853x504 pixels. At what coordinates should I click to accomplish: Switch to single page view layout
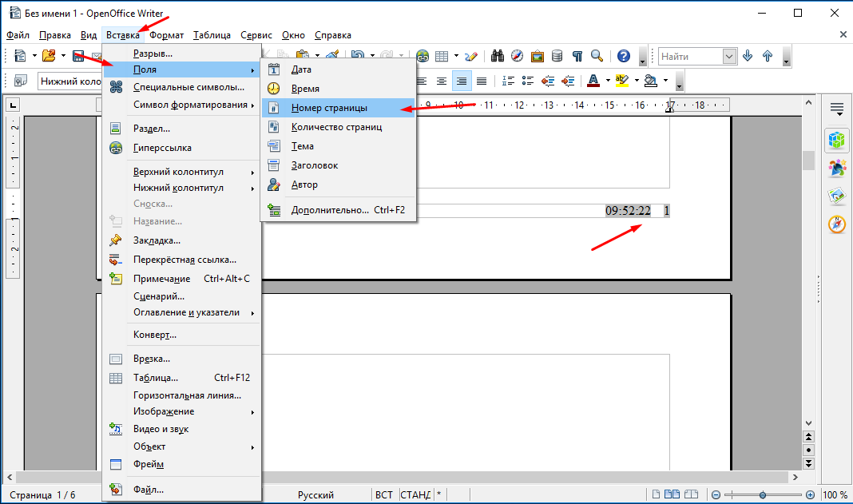pos(656,494)
